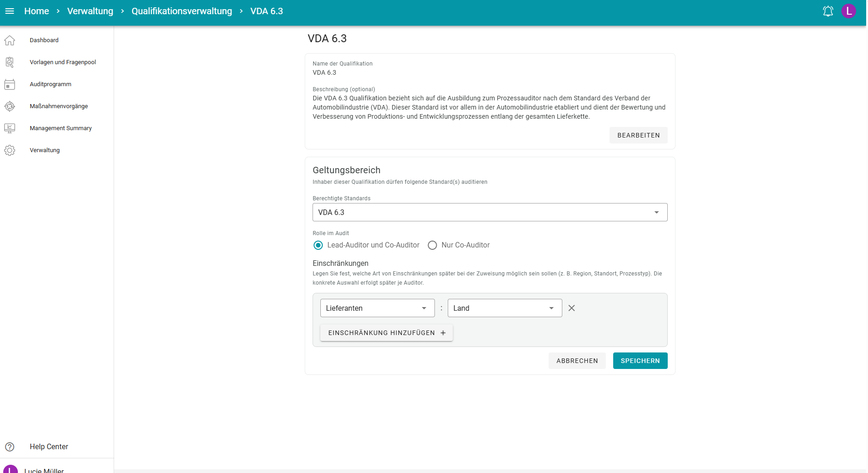This screenshot has height=473, width=868.
Task: Click the Maßnahmenvorgänge target icon
Action: 10,106
